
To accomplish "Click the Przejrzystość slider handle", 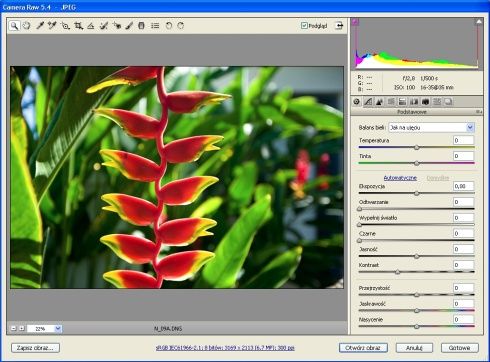I will pyautogui.click(x=416, y=295).
